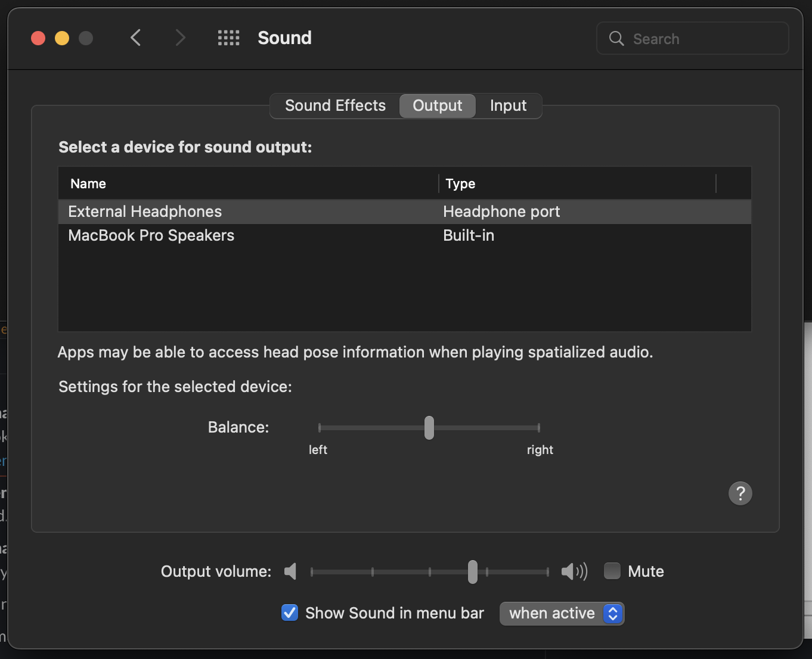The width and height of the screenshot is (812, 659).
Task: Minimize the window with yellow button
Action: tap(62, 38)
